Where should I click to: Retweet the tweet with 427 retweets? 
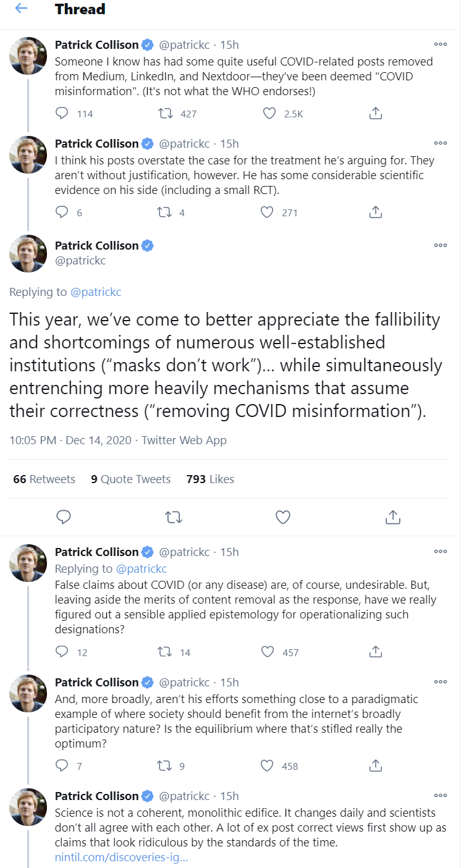(165, 114)
